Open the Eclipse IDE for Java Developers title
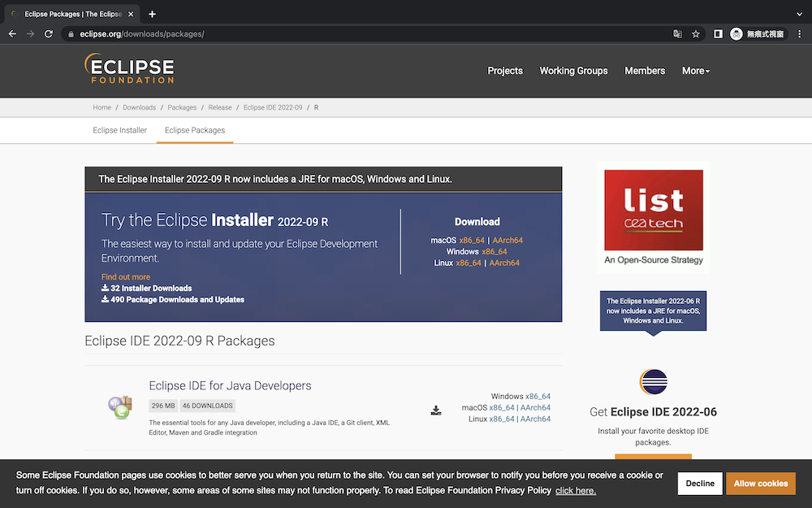 [x=230, y=385]
